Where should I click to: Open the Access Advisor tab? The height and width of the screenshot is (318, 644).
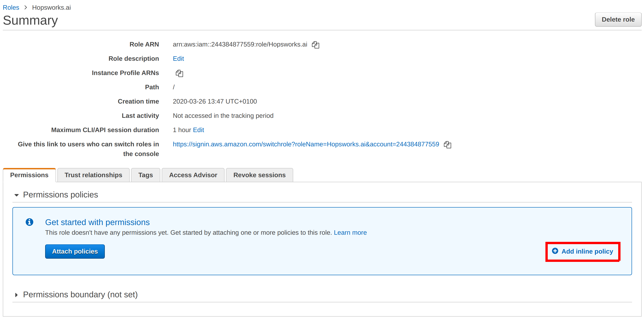tap(193, 175)
